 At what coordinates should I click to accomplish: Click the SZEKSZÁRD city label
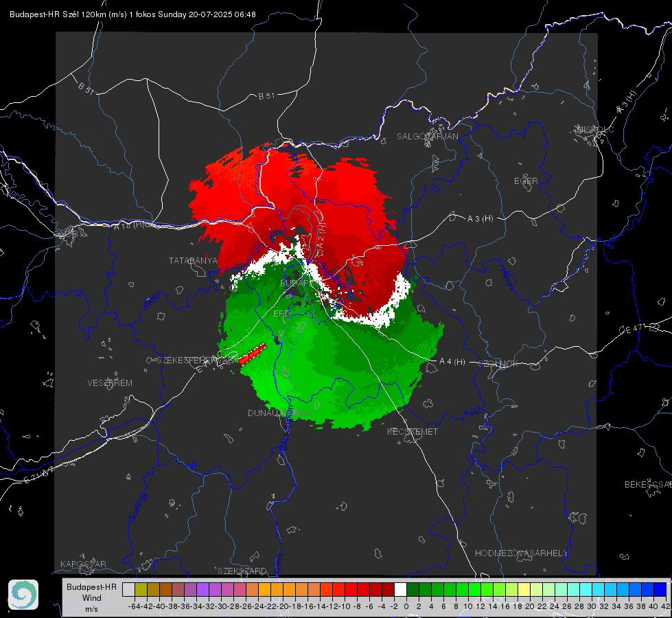tap(242, 571)
